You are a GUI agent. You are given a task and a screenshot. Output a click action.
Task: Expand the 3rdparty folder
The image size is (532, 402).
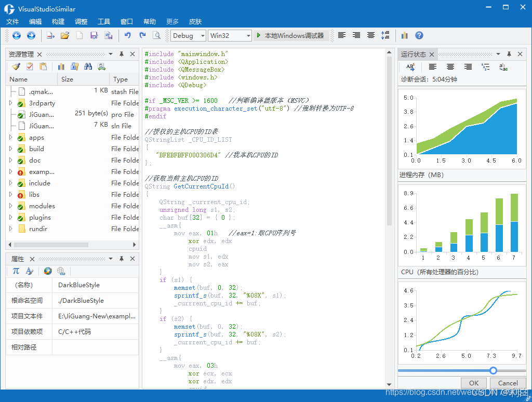(x=10, y=103)
